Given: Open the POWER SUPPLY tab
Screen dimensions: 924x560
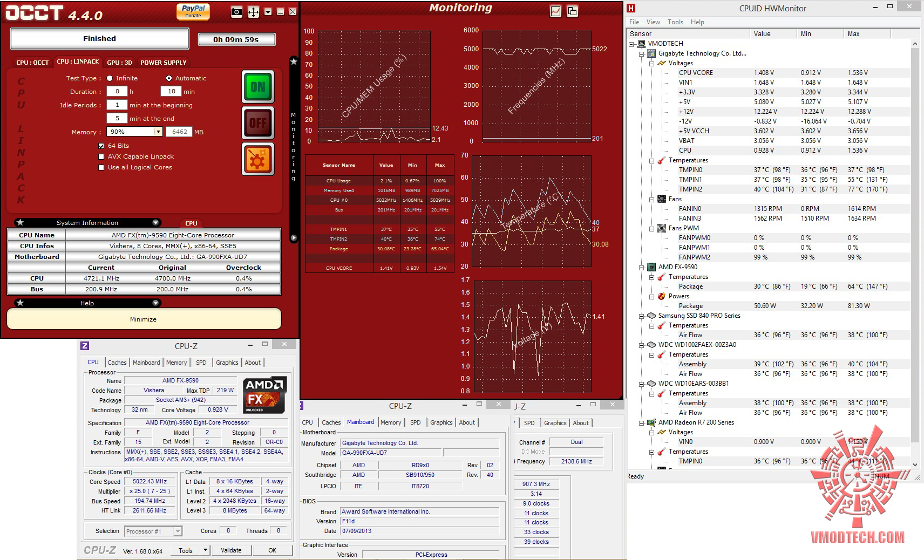Looking at the screenshot, I should 164,63.
